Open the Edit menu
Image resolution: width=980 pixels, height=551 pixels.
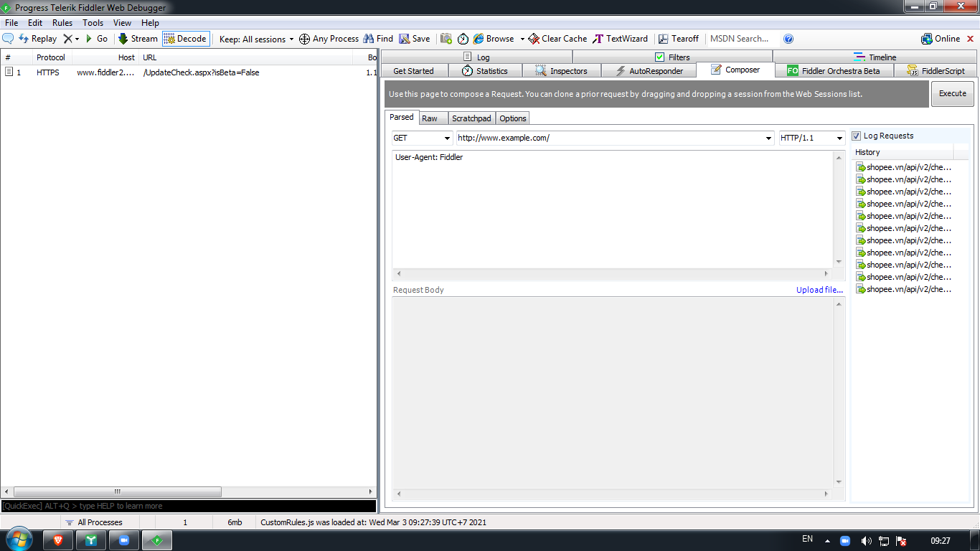tap(35, 23)
